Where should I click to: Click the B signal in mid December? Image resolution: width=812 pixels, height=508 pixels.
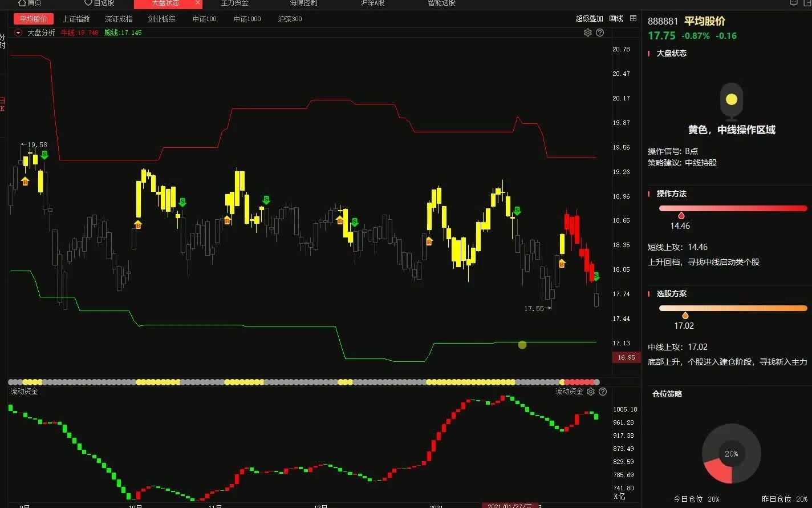340,220
